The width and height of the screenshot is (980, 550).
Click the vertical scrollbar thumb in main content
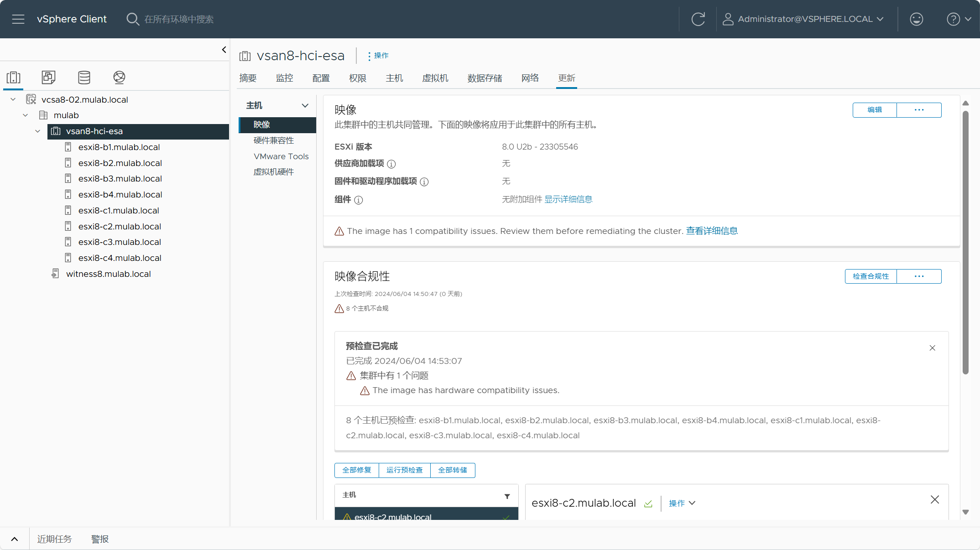pos(965,242)
